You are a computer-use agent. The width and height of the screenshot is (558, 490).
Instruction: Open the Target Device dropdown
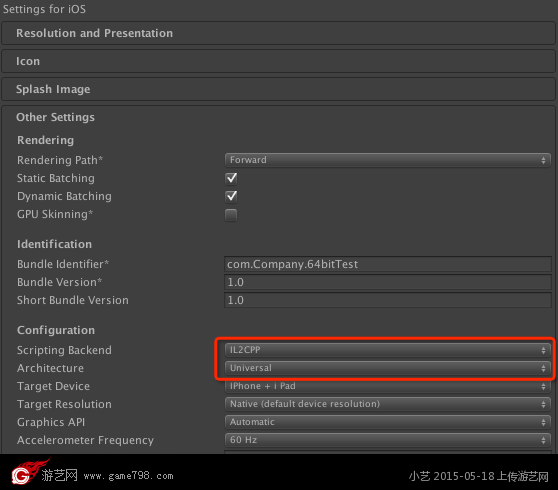tap(388, 386)
